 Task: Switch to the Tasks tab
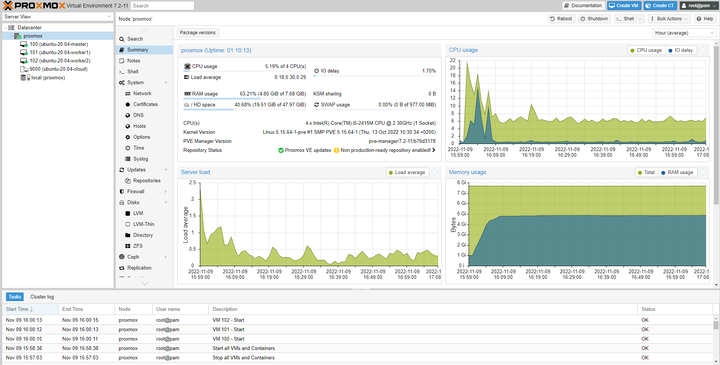coord(15,297)
